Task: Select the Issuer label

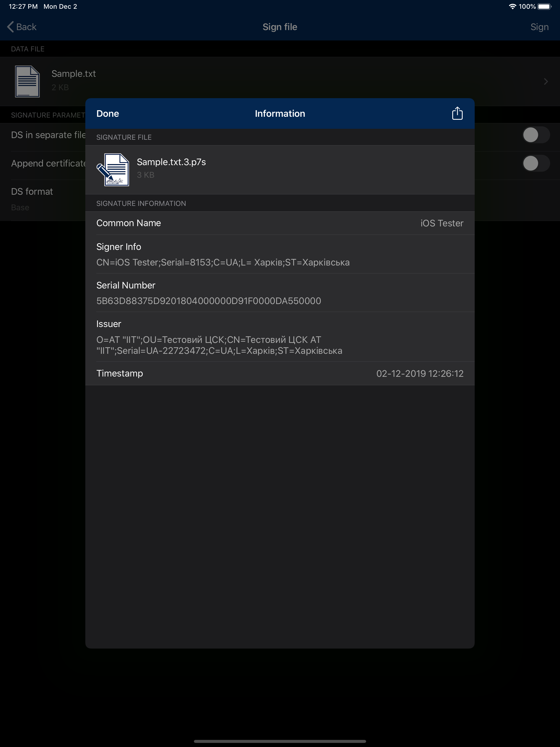Action: tap(109, 324)
